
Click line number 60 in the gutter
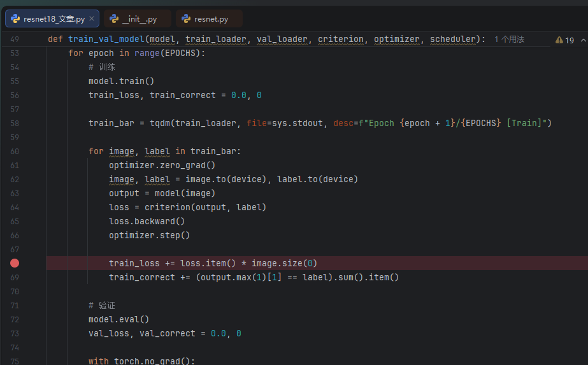[x=15, y=152]
